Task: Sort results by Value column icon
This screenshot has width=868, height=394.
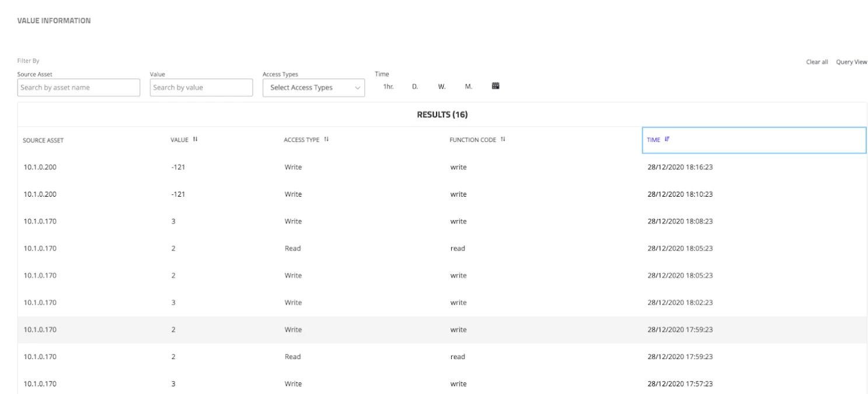Action: [x=196, y=140]
